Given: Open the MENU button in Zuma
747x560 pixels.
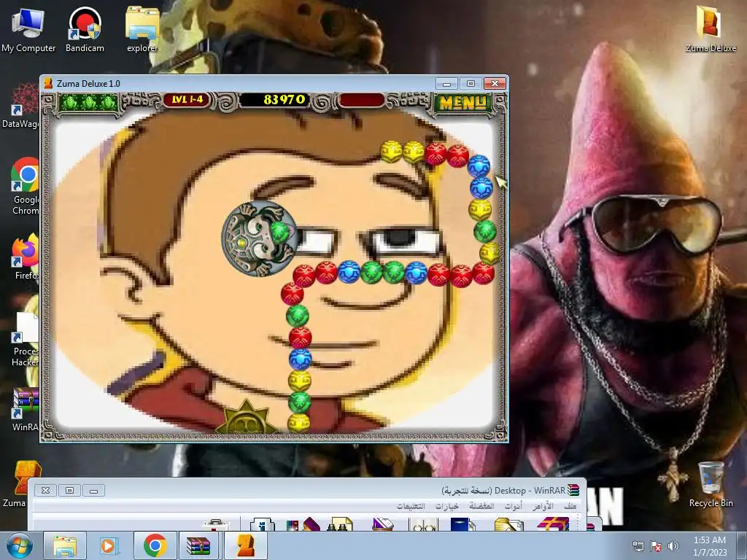Looking at the screenshot, I should 462,102.
